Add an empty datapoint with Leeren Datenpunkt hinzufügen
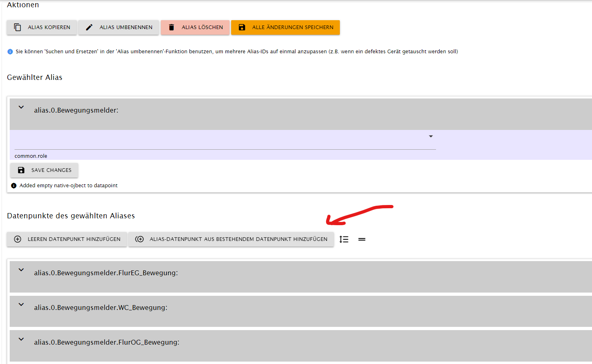The width and height of the screenshot is (592, 364). pos(67,239)
